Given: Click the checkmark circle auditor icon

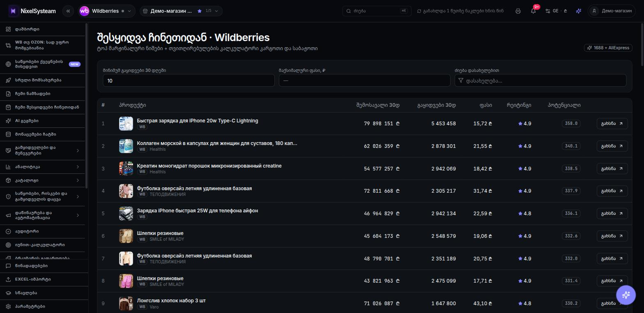Looking at the screenshot, I should pos(9,231).
